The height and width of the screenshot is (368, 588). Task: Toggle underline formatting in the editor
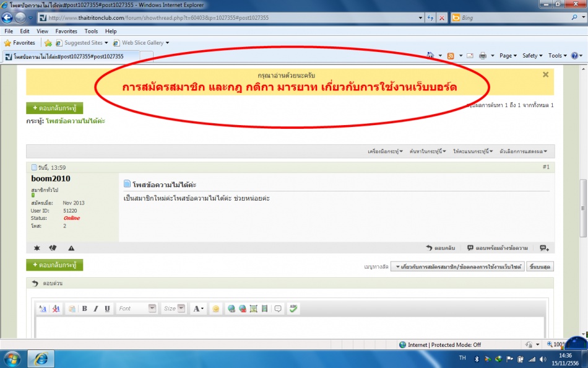pyautogui.click(x=107, y=309)
